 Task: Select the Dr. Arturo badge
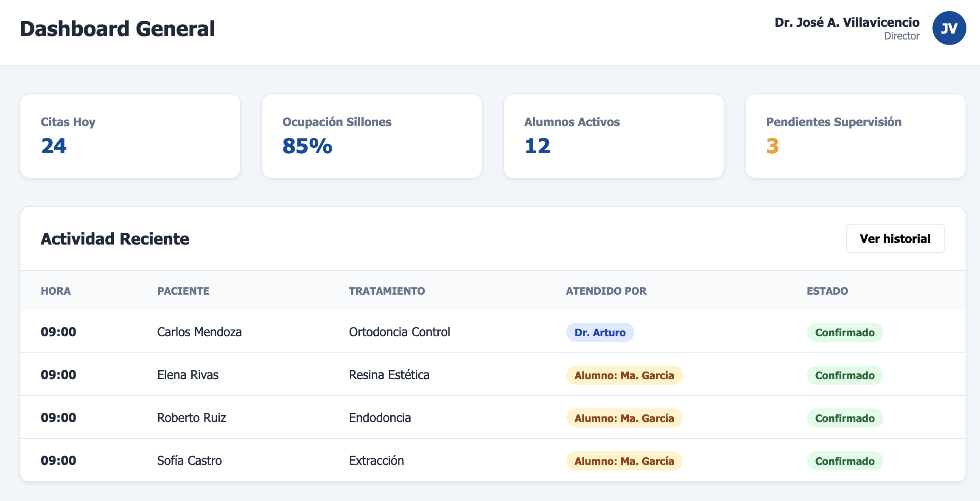(600, 332)
